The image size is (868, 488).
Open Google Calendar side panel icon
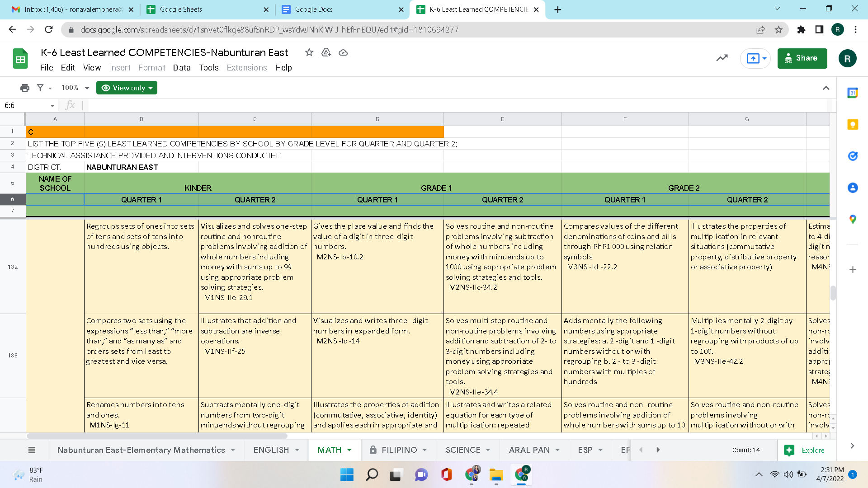pyautogui.click(x=853, y=93)
